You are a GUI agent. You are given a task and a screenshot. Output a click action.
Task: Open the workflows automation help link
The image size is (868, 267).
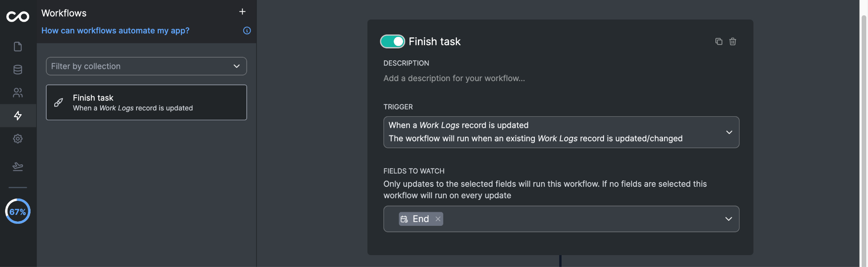115,31
